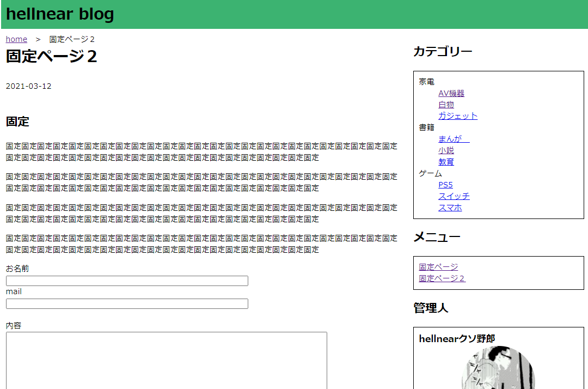Click the hellnear blog site title

60,14
